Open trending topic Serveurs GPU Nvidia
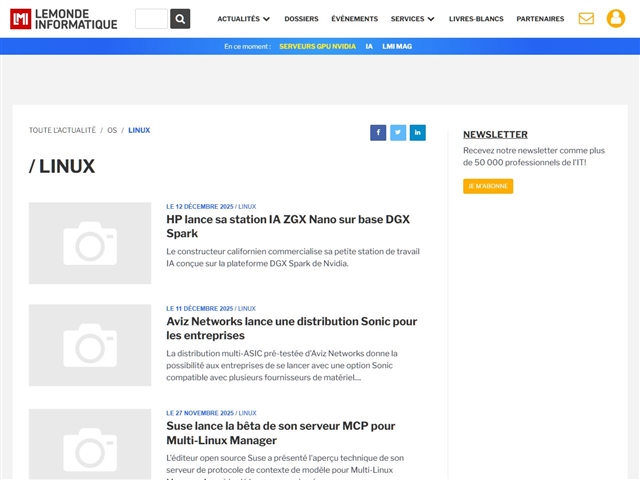This screenshot has width=640, height=480. point(317,47)
